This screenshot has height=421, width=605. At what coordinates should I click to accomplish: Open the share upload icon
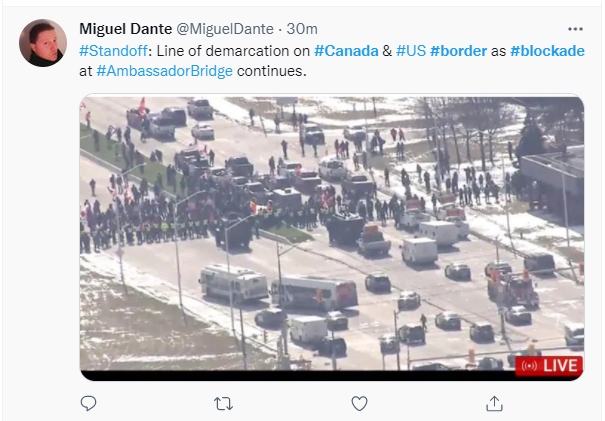[494, 404]
